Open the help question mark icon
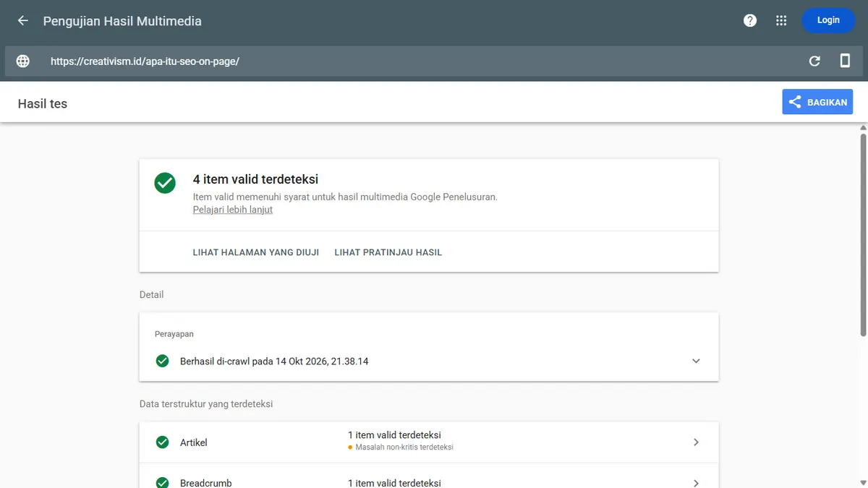 point(750,20)
